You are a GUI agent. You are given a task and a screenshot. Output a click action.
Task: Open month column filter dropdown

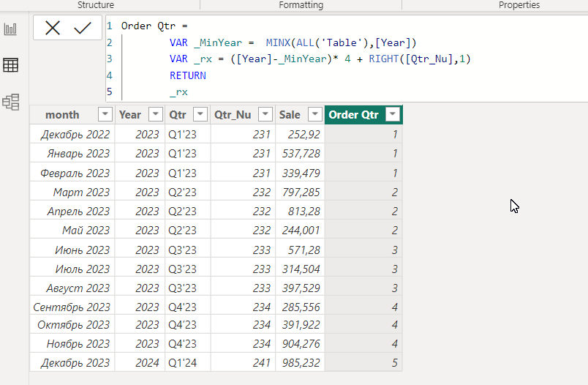pos(105,114)
